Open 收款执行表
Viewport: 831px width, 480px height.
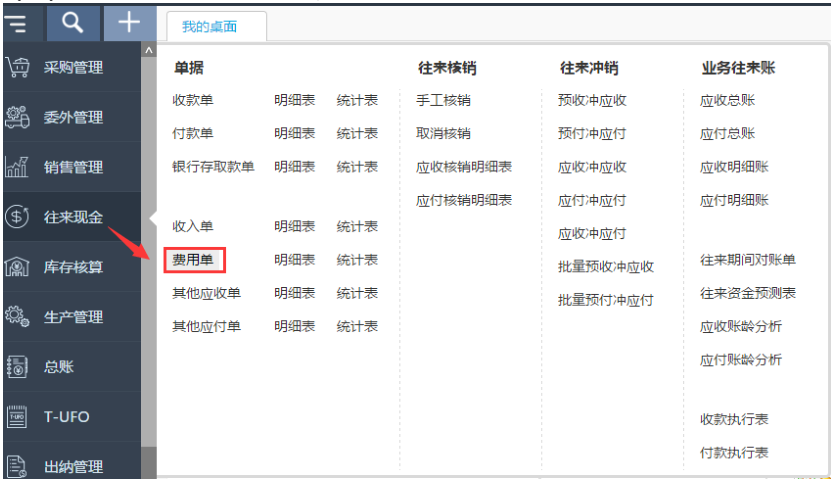(735, 419)
